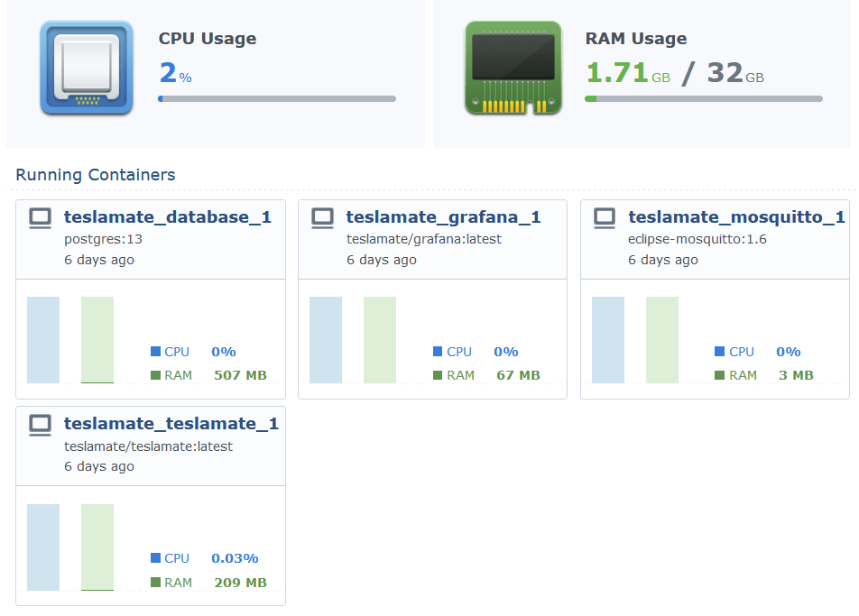Click the 1.71 GB used RAM value

[x=628, y=73]
